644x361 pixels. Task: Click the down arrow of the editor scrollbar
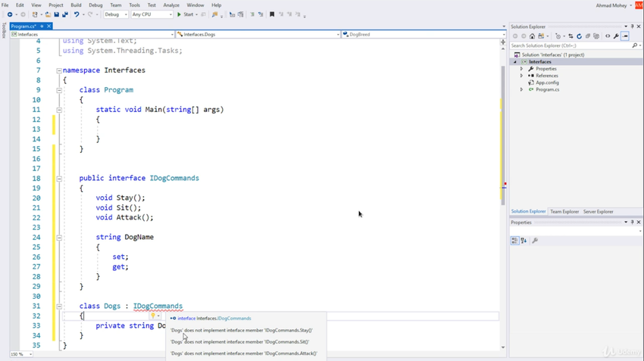pos(503,347)
